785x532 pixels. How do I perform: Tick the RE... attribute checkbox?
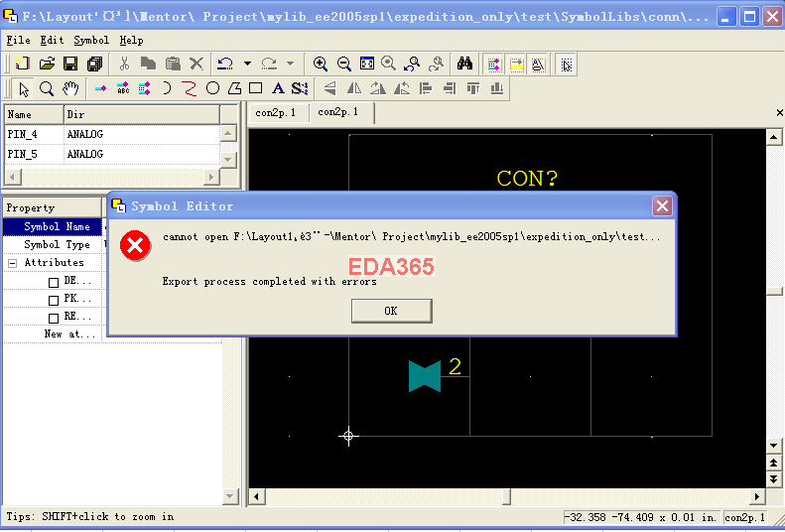pos(54,319)
